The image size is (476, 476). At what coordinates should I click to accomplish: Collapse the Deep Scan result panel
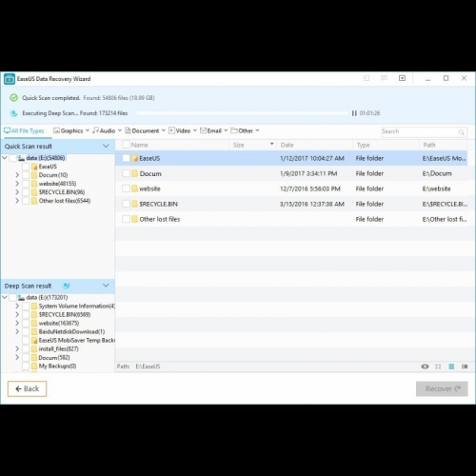pyautogui.click(x=106, y=286)
